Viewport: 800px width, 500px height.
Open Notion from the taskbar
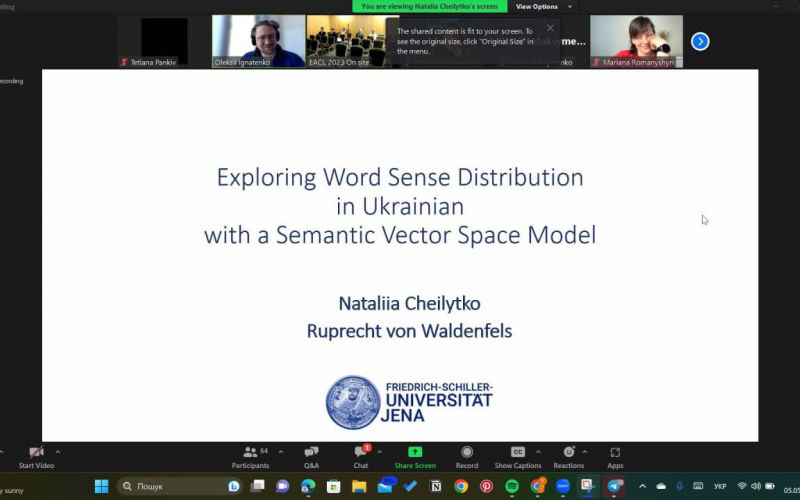pyautogui.click(x=436, y=486)
